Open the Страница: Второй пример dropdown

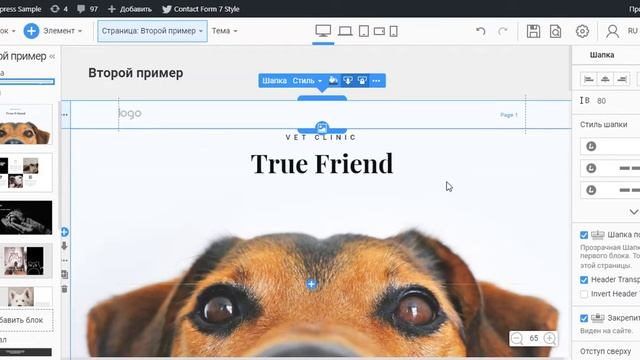point(152,31)
